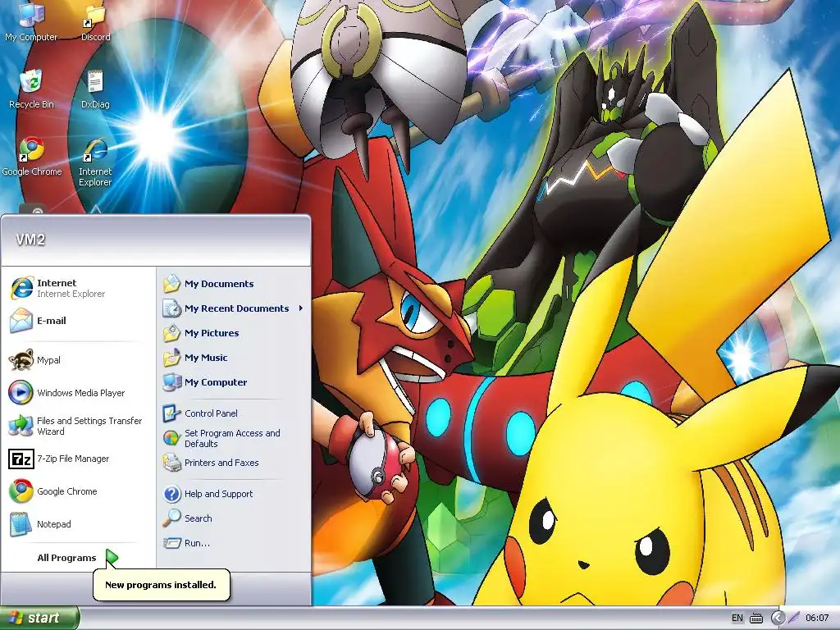Click the Windows Media Player icon
Viewport: 840px width, 630px height.
click(21, 393)
